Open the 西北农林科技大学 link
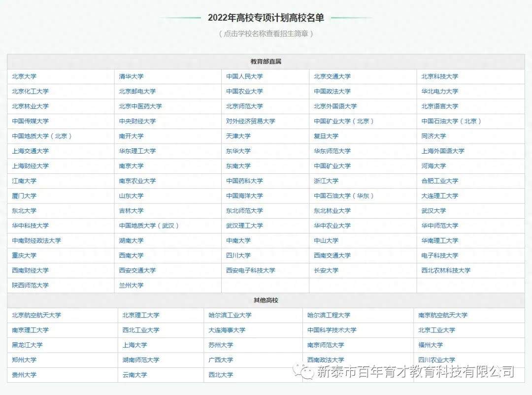Image resolution: width=532 pixels, height=395 pixels. (x=446, y=270)
